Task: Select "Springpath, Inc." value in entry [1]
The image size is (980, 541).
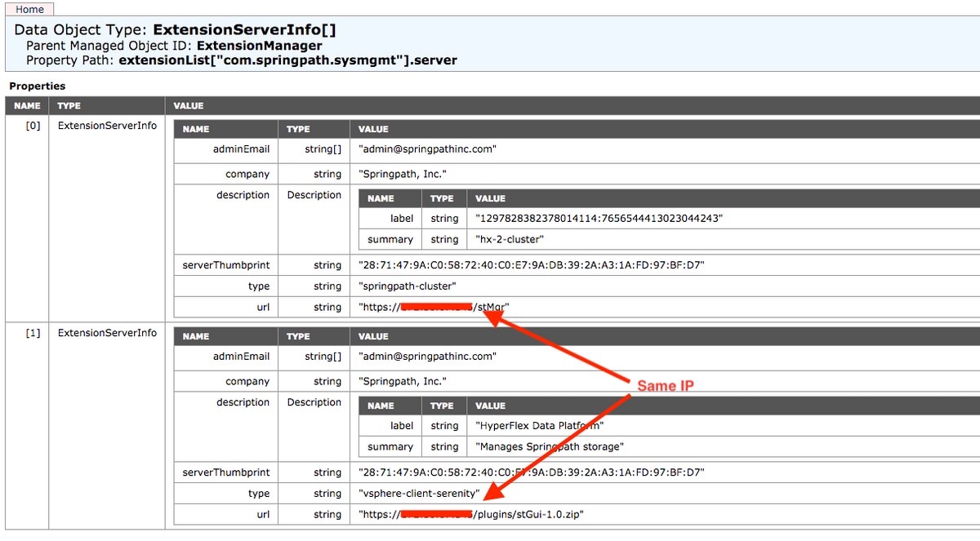Action: (x=403, y=381)
